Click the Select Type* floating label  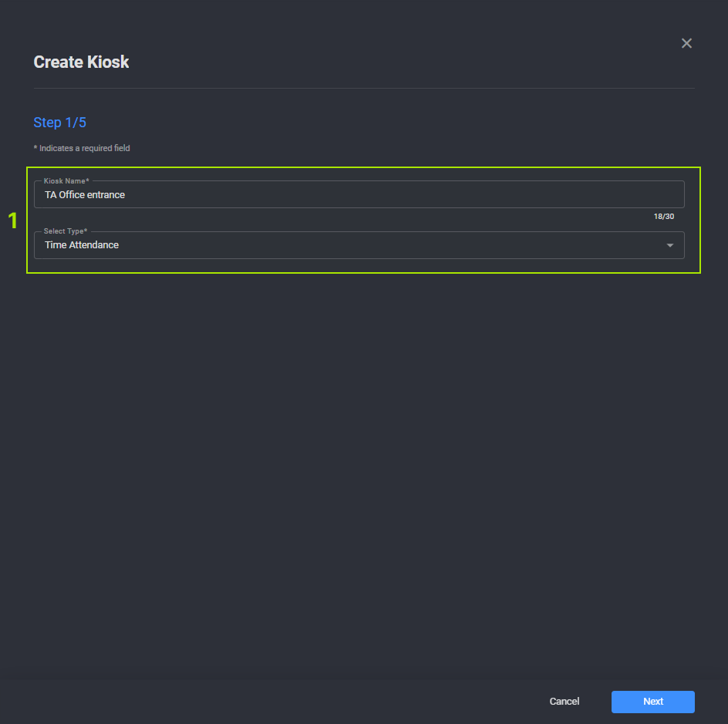click(66, 231)
